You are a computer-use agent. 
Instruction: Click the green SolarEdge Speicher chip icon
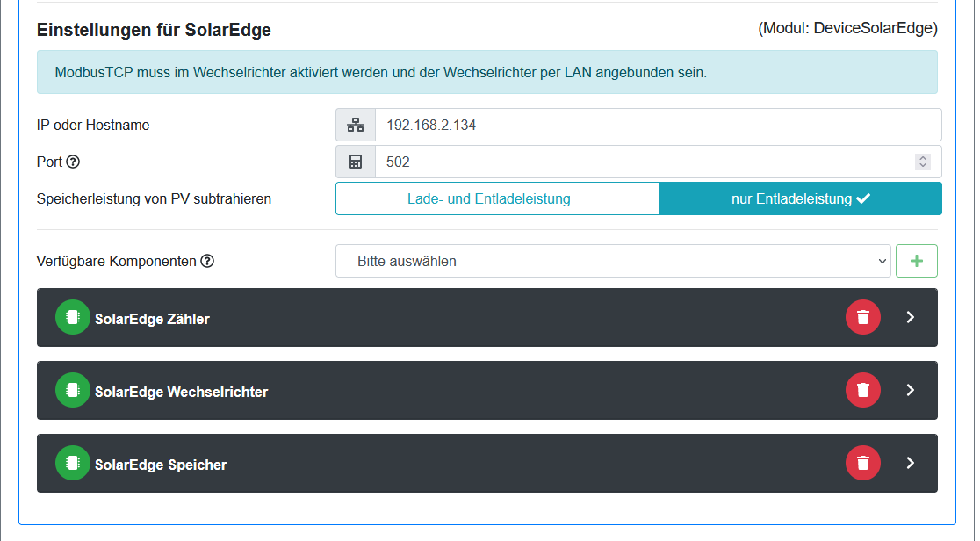click(x=73, y=464)
